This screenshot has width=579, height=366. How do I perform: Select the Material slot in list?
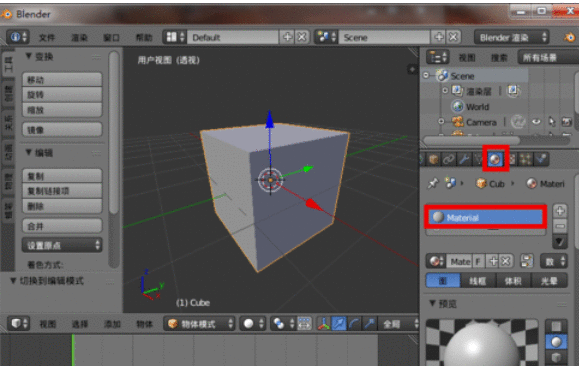coord(486,217)
